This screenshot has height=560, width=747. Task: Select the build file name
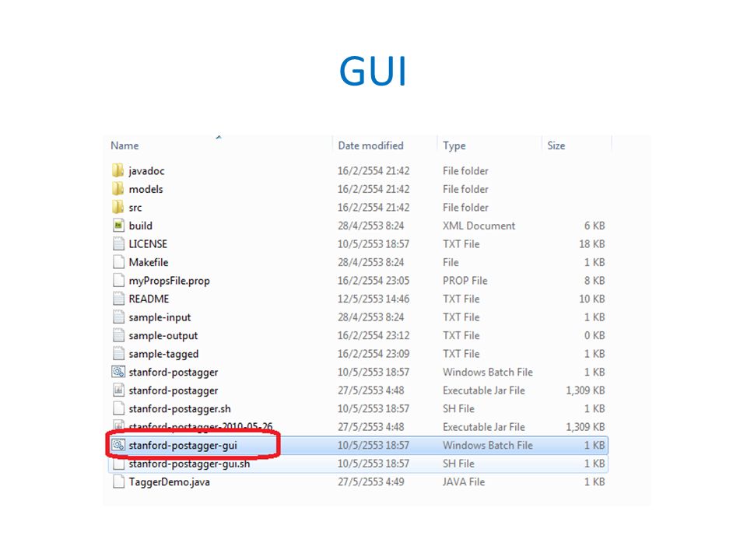pyautogui.click(x=141, y=226)
